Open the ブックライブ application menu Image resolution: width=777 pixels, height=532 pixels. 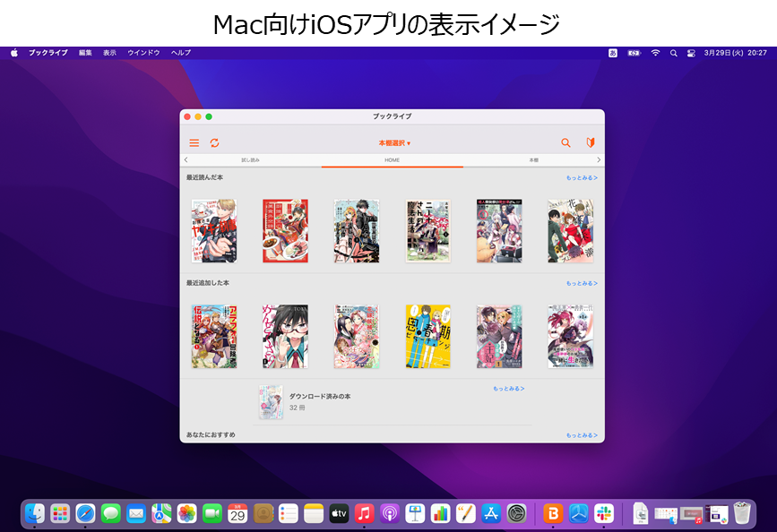pos(48,53)
